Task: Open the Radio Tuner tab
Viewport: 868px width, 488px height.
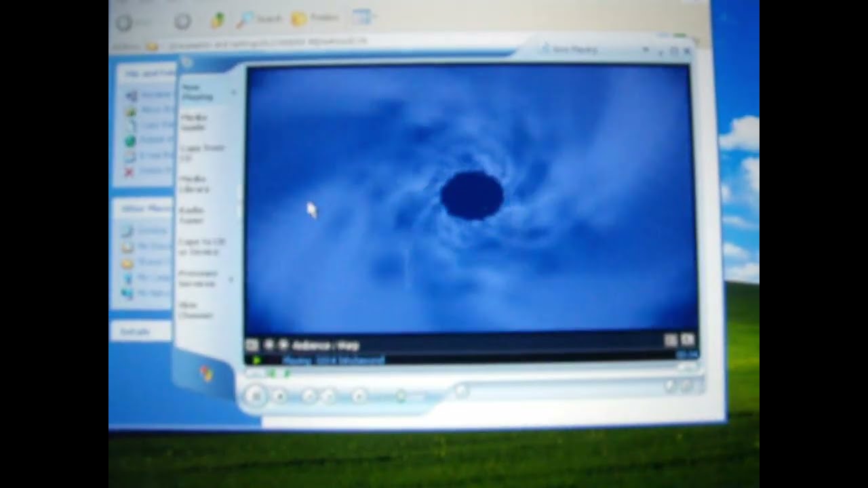Action: click(193, 215)
